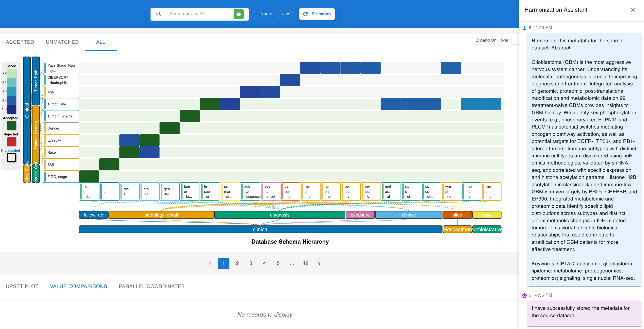This screenshot has height=329, width=644.
Task: Click the assistant bot icon at 6:14:55 PM
Action: click(x=524, y=295)
